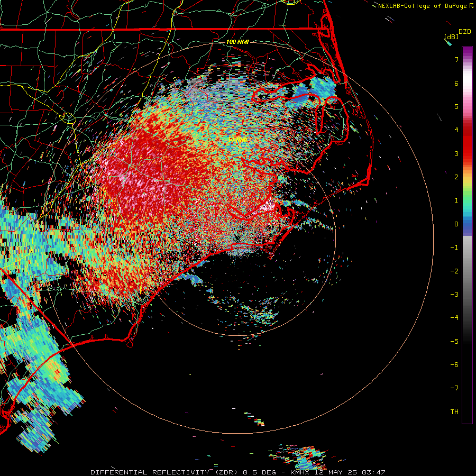Select the "1" value on the scale
This screenshot has width=476, height=476.
(x=456, y=200)
